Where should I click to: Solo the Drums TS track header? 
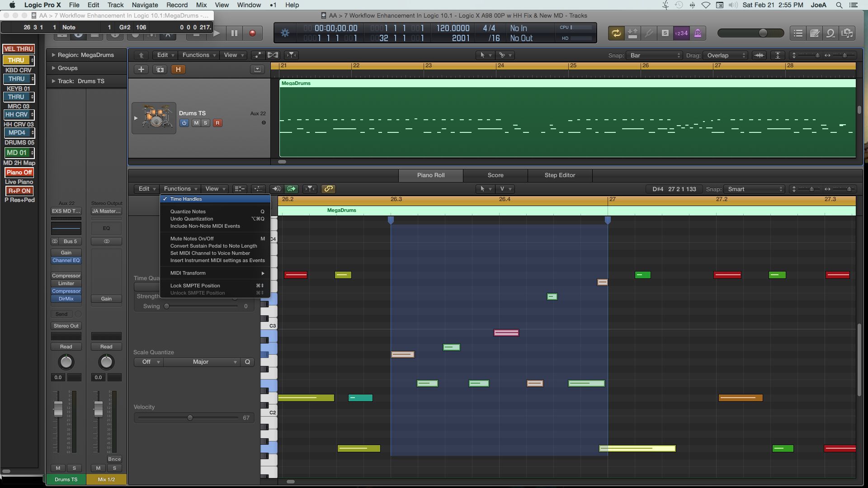pos(205,123)
